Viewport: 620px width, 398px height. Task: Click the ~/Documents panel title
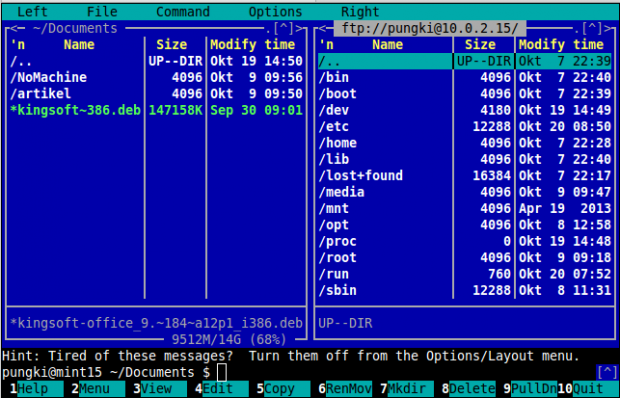(x=75, y=28)
